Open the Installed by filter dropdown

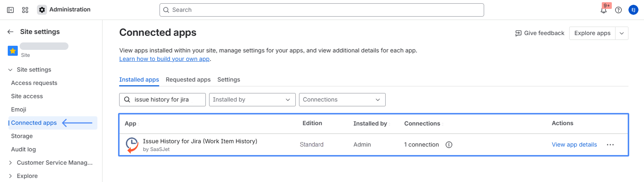point(252,100)
